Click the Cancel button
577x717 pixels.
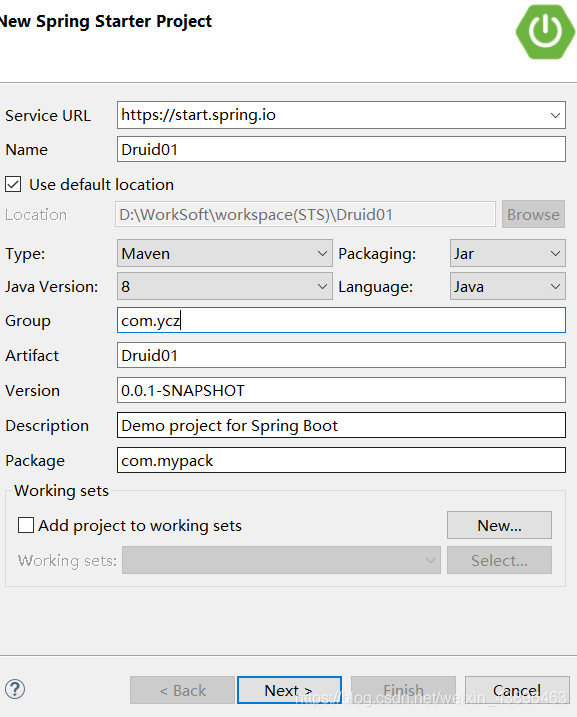tap(517, 690)
